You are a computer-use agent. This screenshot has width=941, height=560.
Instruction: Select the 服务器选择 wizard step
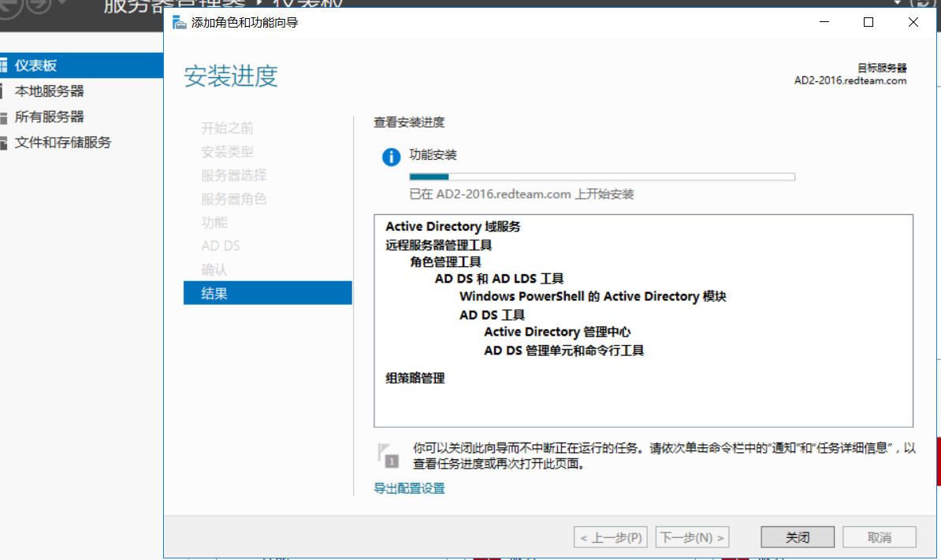pyautogui.click(x=234, y=175)
